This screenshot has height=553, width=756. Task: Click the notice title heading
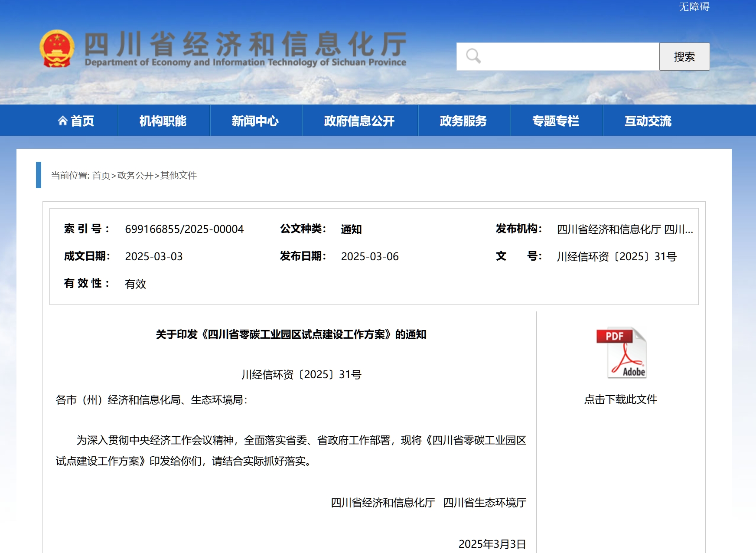click(x=291, y=334)
